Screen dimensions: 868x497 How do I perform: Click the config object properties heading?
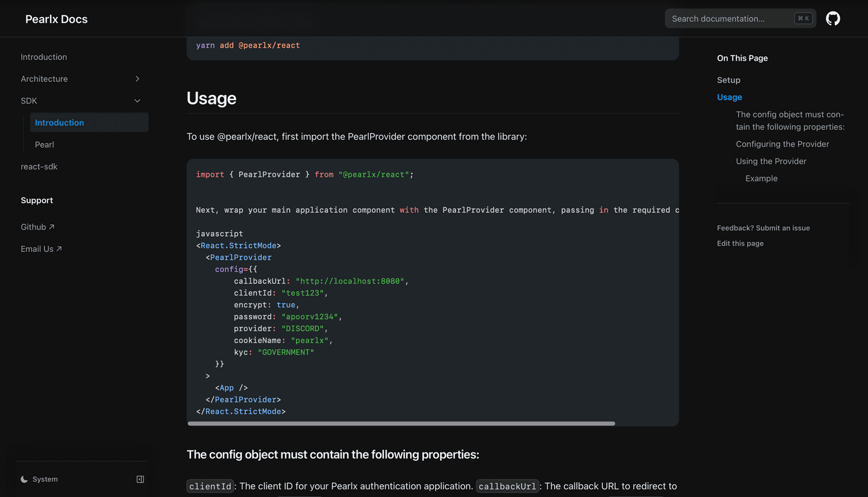pos(333,454)
